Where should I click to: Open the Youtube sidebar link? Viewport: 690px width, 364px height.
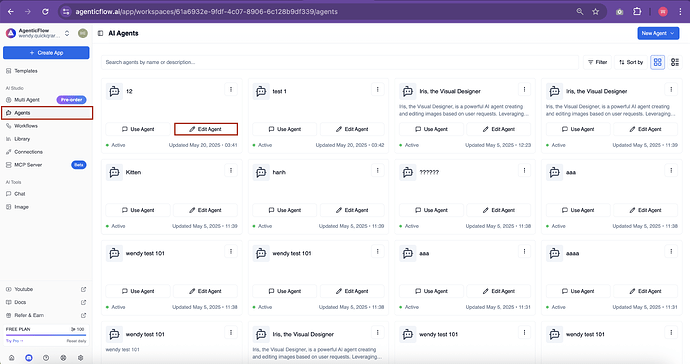pyautogui.click(x=23, y=289)
